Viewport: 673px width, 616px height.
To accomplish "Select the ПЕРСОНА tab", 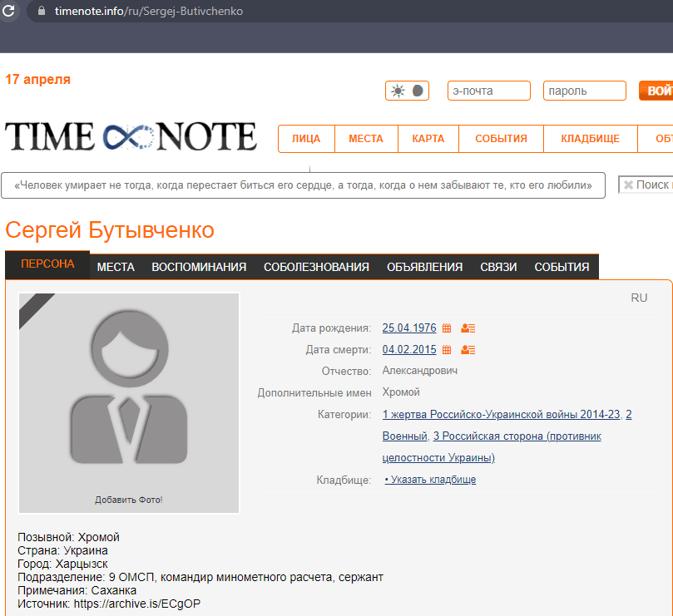I will (47, 264).
